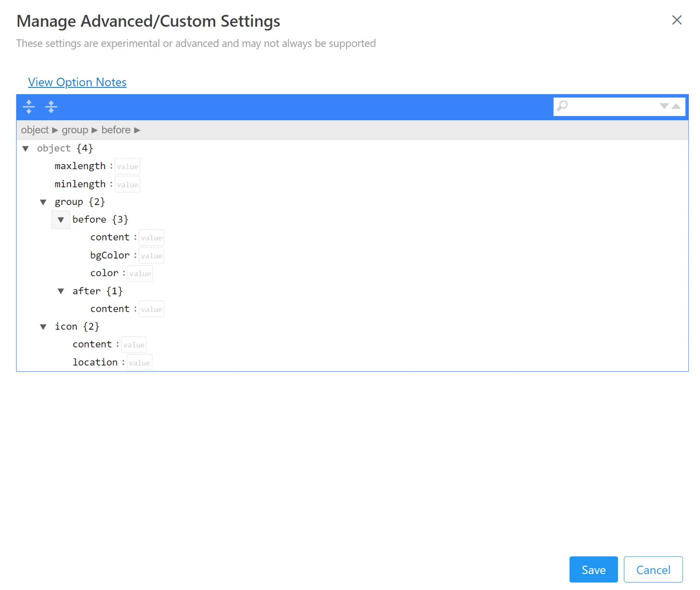The height and width of the screenshot is (590, 700).
Task: Collapse the icon node
Action: tap(43, 327)
